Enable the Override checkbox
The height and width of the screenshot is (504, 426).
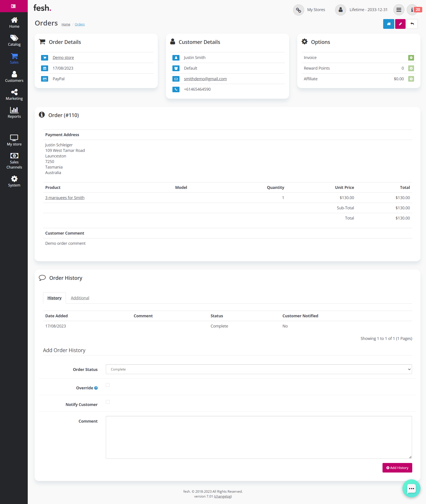click(108, 385)
